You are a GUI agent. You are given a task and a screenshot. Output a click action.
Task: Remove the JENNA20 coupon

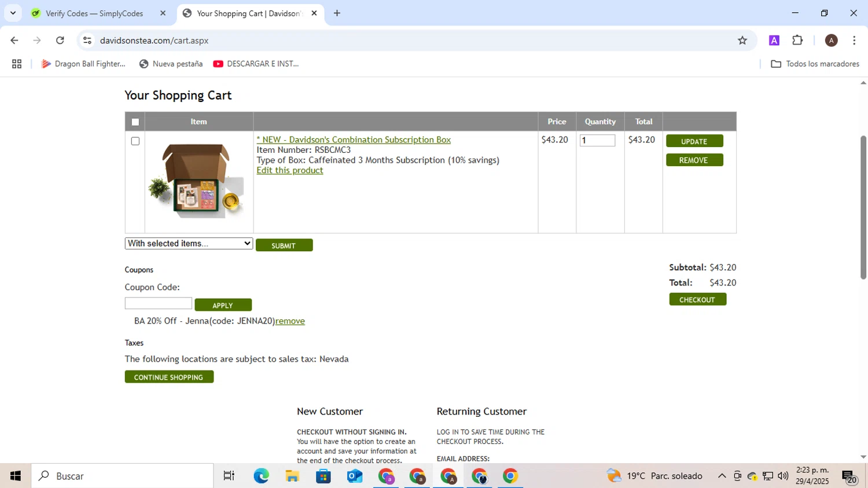[290, 321]
